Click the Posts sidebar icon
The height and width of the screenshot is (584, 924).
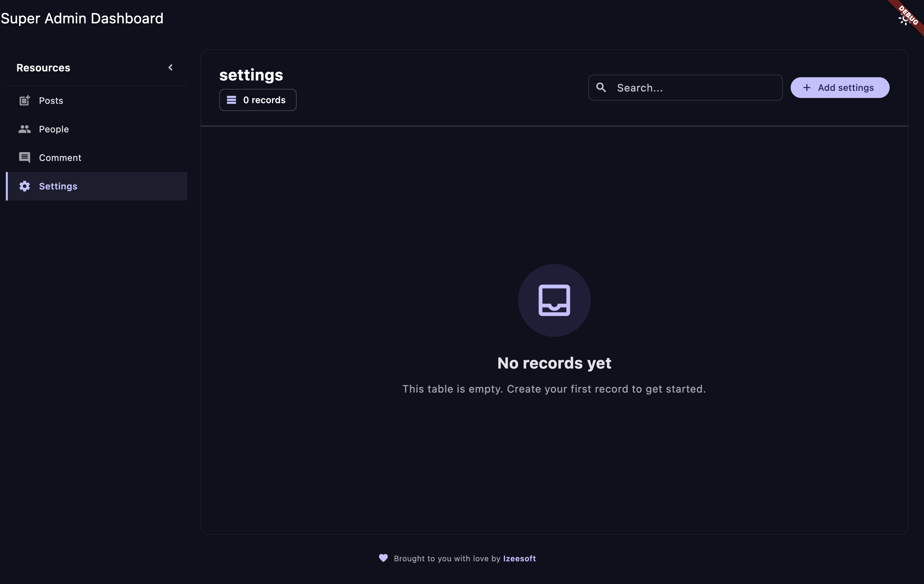(x=25, y=101)
